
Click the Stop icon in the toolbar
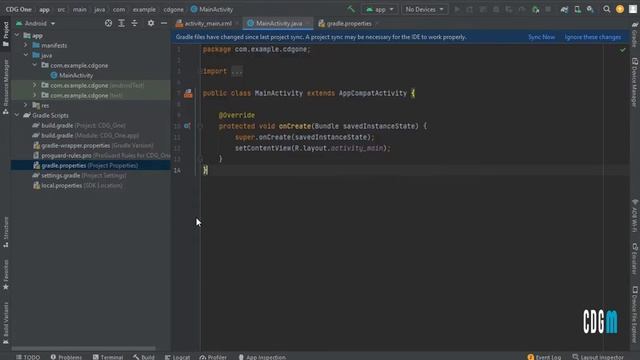pos(548,9)
